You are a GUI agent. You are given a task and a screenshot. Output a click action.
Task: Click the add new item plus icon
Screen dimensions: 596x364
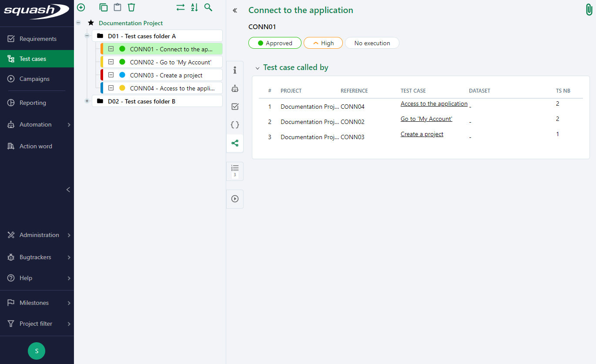click(81, 7)
